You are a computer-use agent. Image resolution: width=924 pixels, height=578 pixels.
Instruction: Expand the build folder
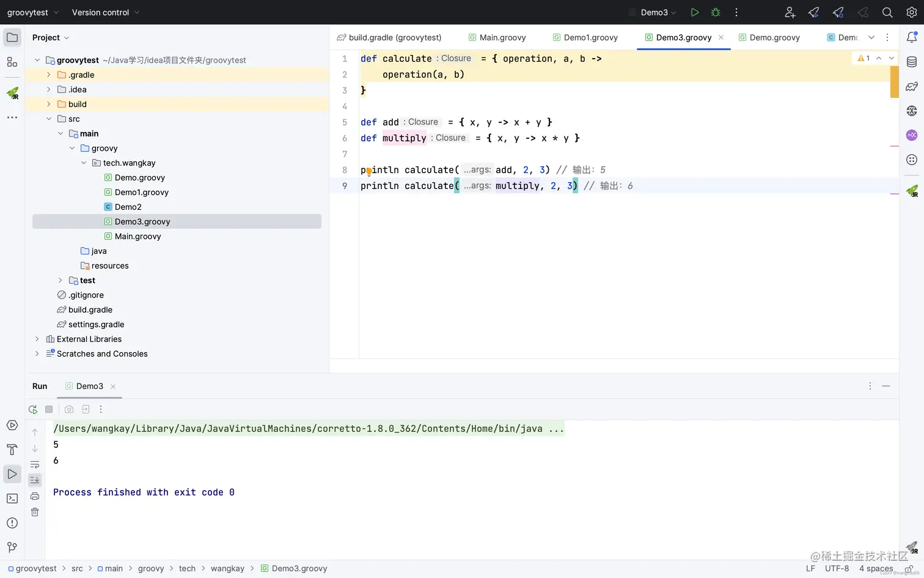[49, 104]
